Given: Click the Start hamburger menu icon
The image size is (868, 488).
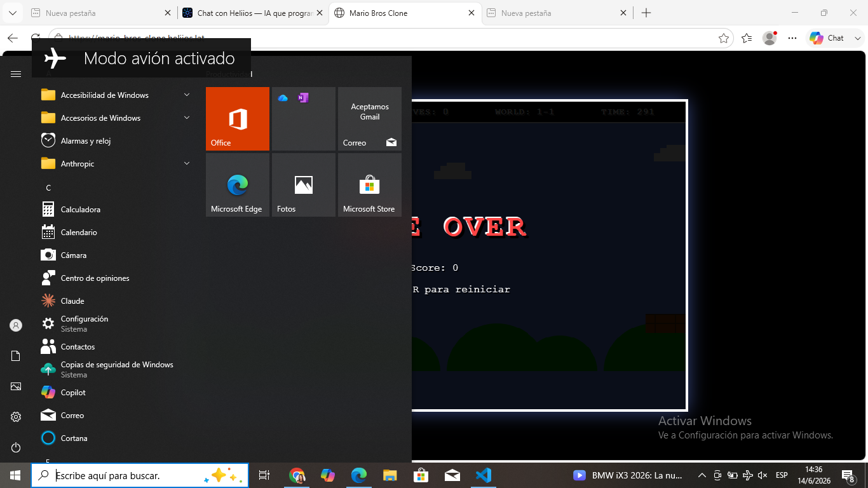Looking at the screenshot, I should click(x=16, y=74).
